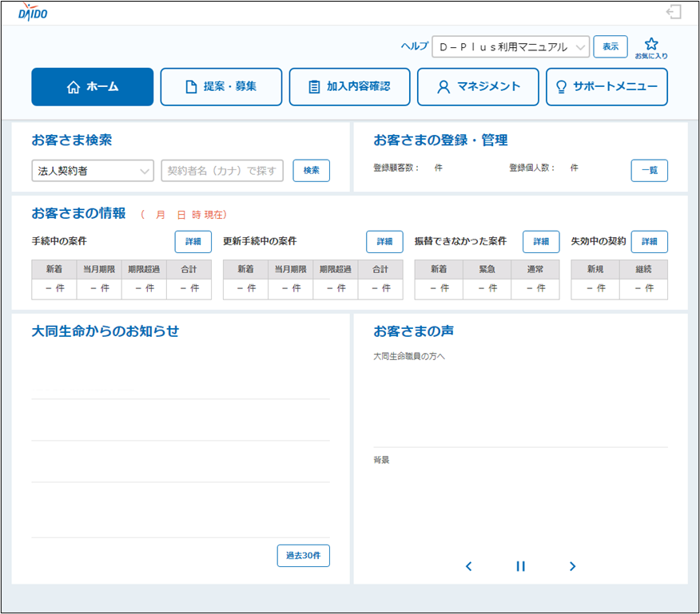Click the 背景 label
Viewport: 700px width, 614px height.
[x=381, y=460]
